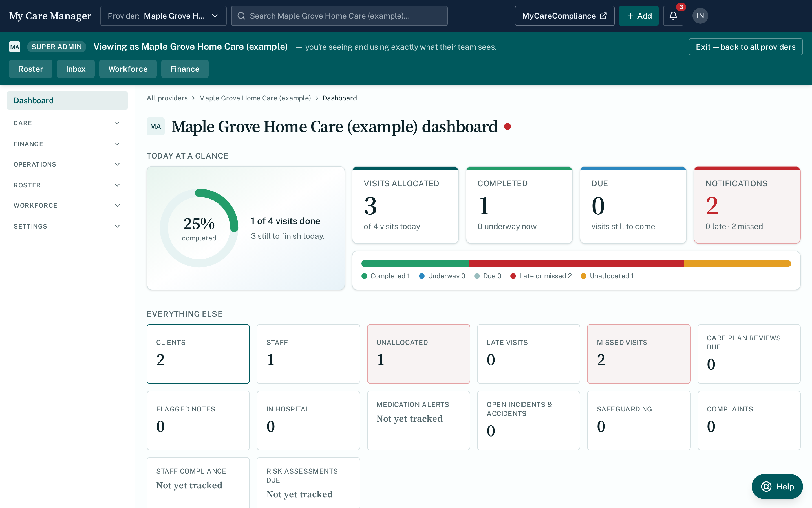Expand the CARE sidebar section

coord(67,123)
